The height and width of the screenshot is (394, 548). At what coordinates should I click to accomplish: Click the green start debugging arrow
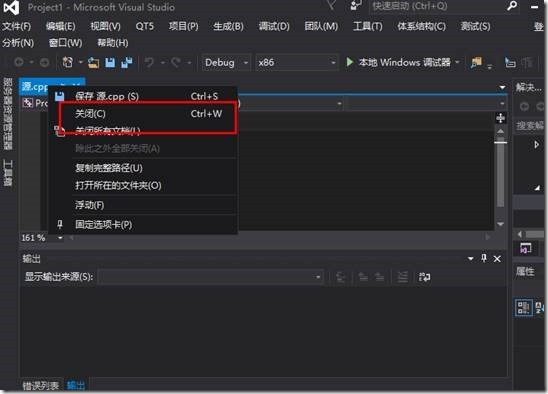pyautogui.click(x=349, y=63)
